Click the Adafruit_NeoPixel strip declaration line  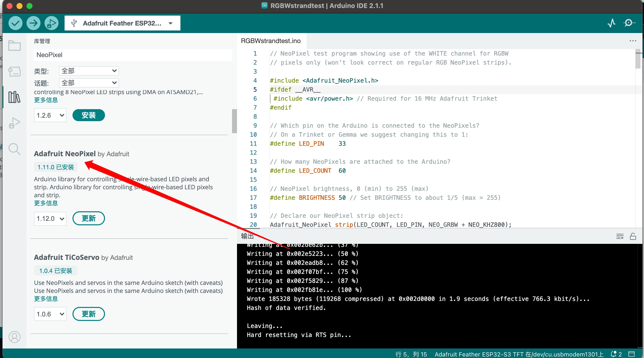391,225
